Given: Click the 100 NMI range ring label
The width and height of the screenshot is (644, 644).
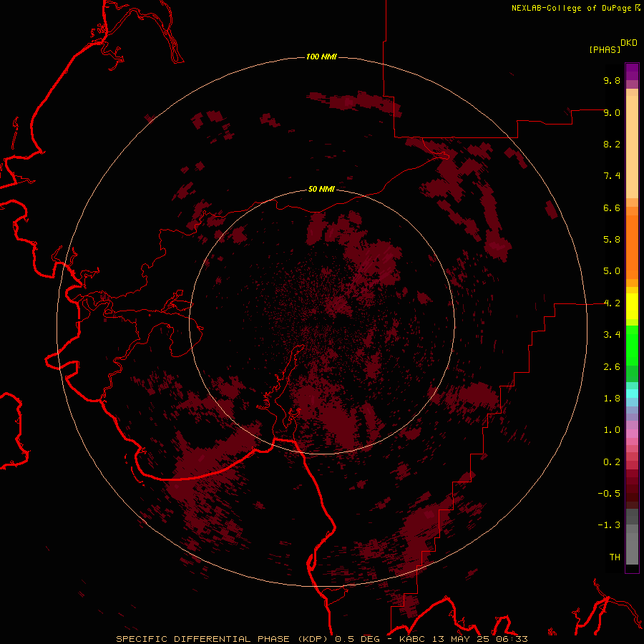Looking at the screenshot, I should [321, 57].
